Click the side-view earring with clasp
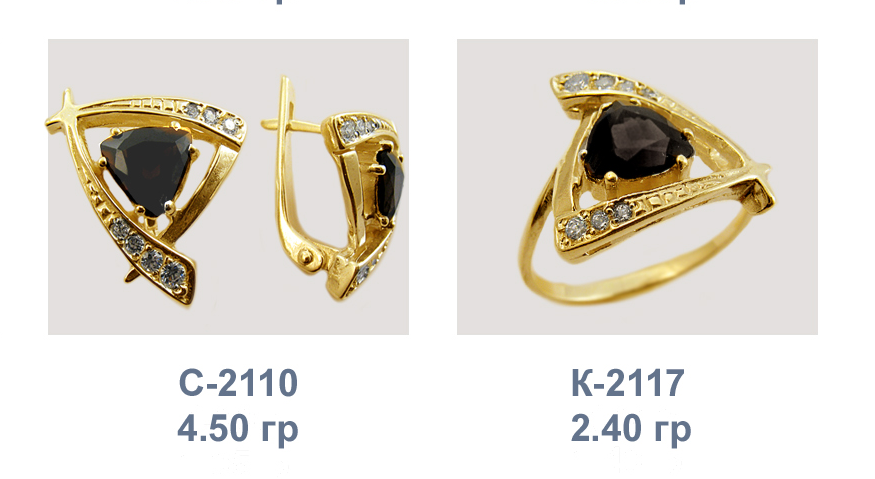 click(x=334, y=190)
